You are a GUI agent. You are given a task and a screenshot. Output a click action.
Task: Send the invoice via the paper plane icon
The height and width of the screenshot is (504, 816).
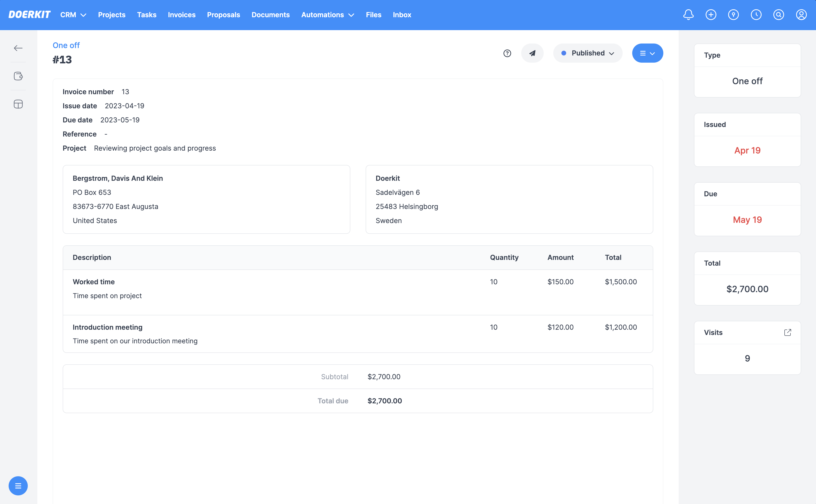click(532, 53)
